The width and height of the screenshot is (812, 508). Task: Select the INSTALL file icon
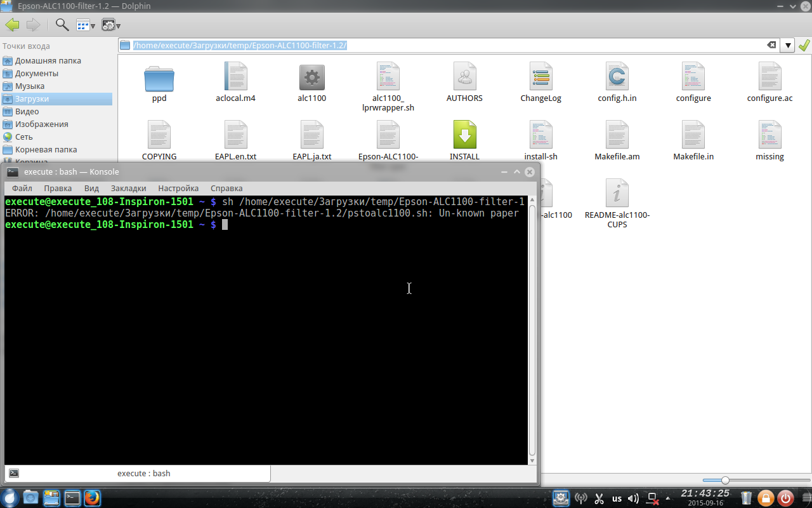pos(464,135)
